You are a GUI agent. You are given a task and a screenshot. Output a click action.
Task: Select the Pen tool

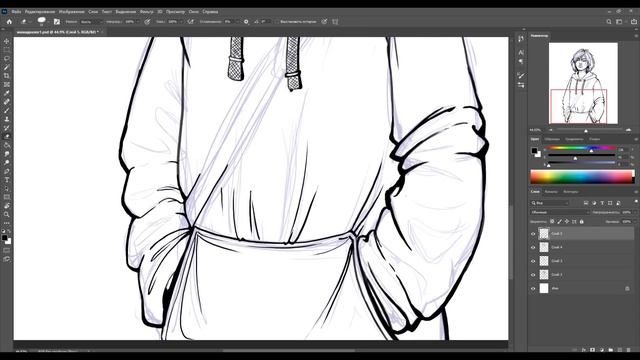7,171
